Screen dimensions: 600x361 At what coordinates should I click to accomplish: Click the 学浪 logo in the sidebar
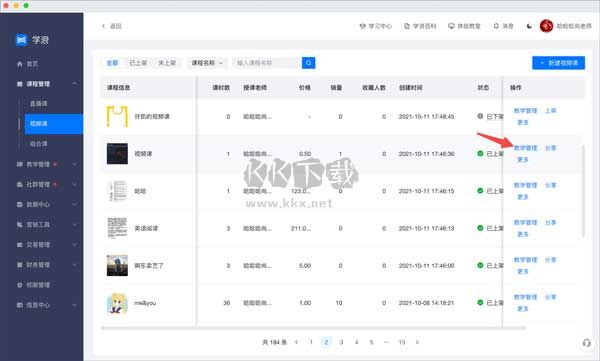(33, 40)
